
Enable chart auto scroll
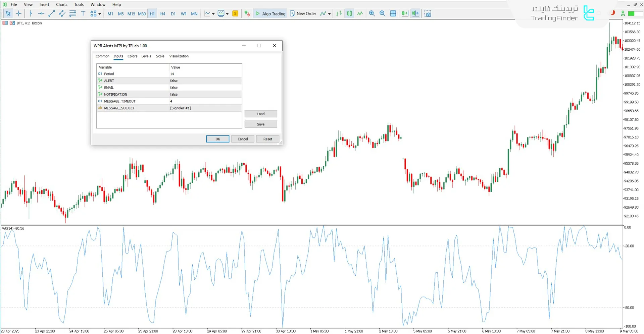[x=404, y=13]
